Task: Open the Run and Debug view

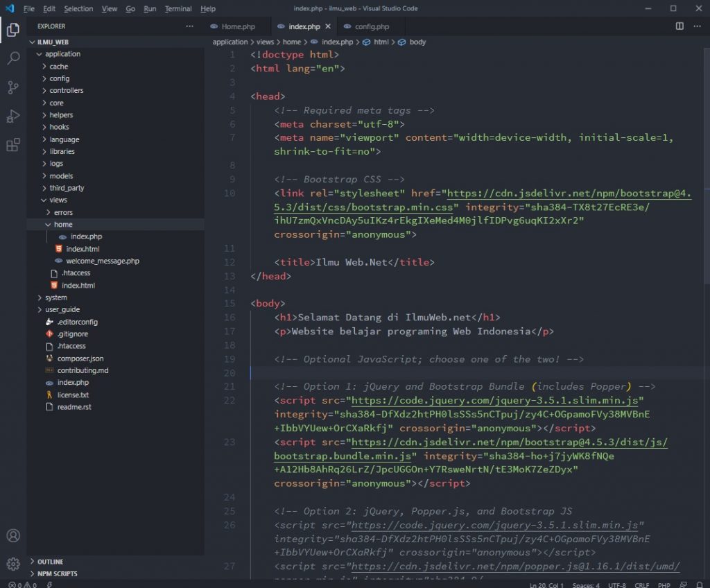Action: pos(13,116)
